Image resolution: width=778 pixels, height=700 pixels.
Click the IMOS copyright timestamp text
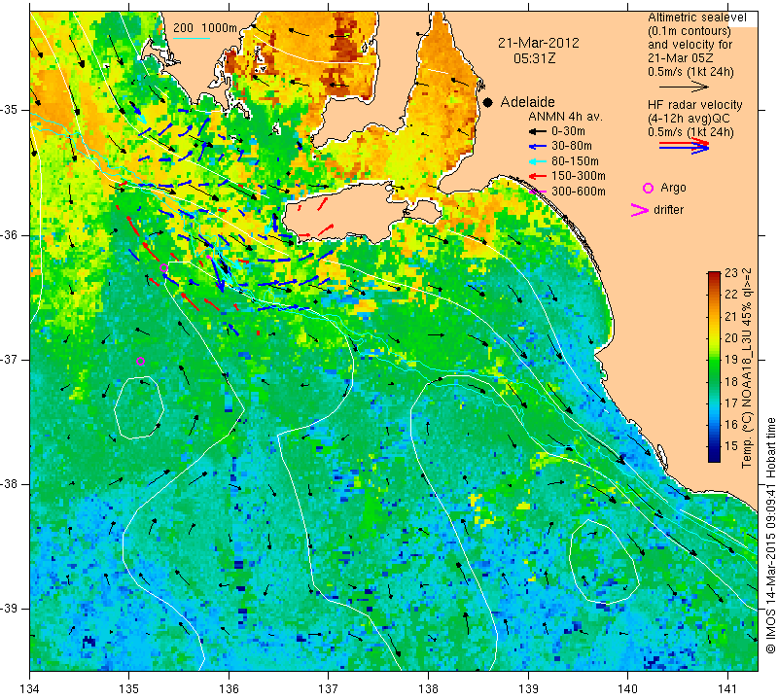pyautogui.click(x=770, y=535)
